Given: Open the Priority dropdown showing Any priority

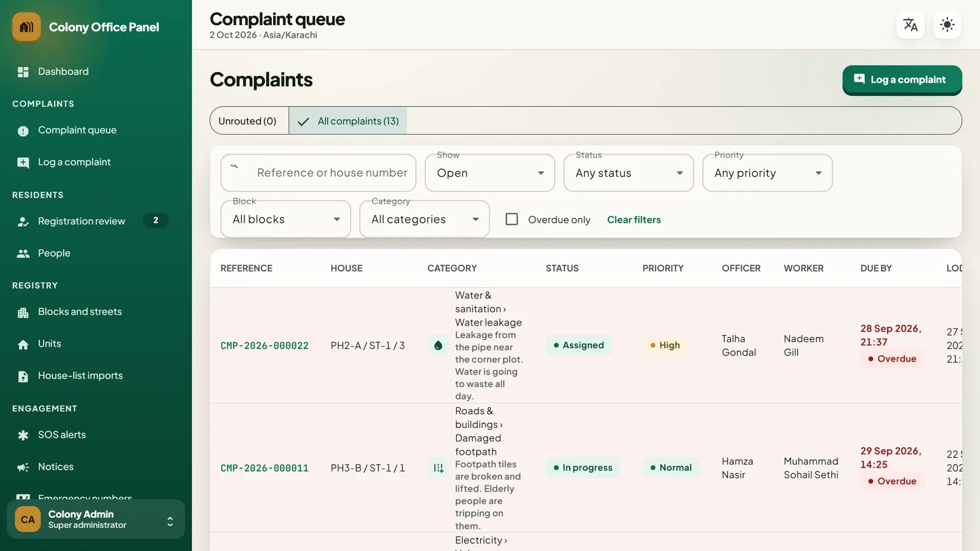Looking at the screenshot, I should point(767,173).
